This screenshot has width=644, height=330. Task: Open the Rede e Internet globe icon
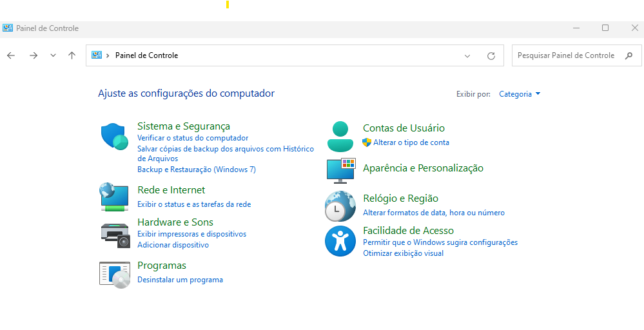(x=115, y=197)
